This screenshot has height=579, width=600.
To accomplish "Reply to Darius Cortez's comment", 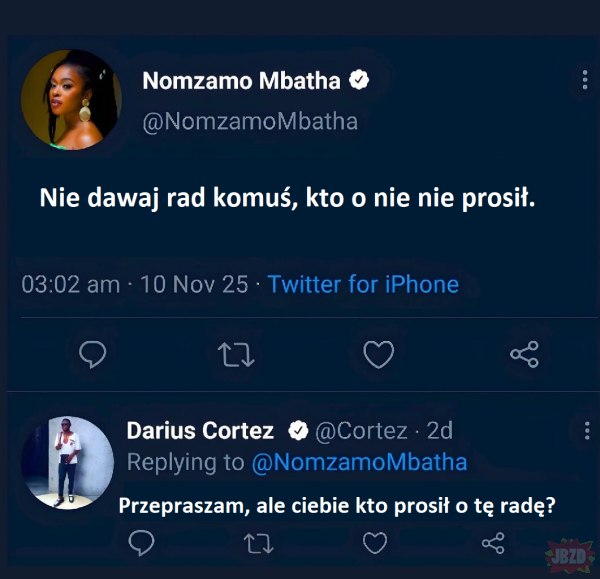I will (x=142, y=542).
